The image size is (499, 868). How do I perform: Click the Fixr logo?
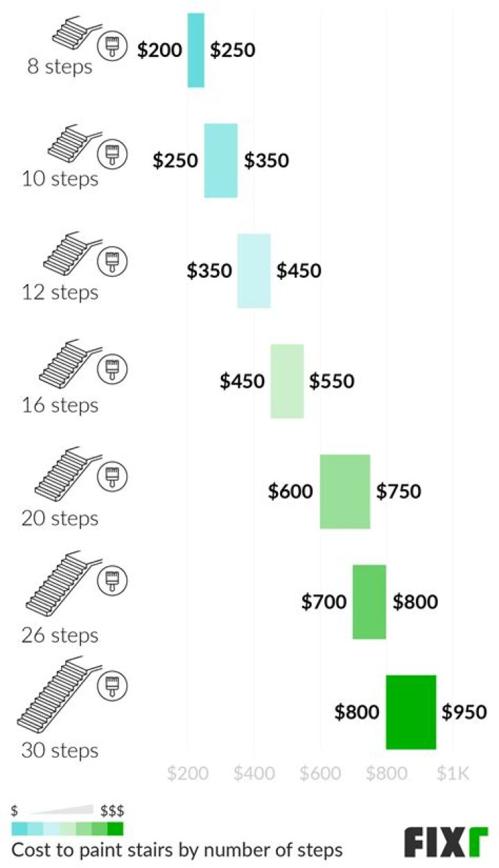tap(446, 841)
